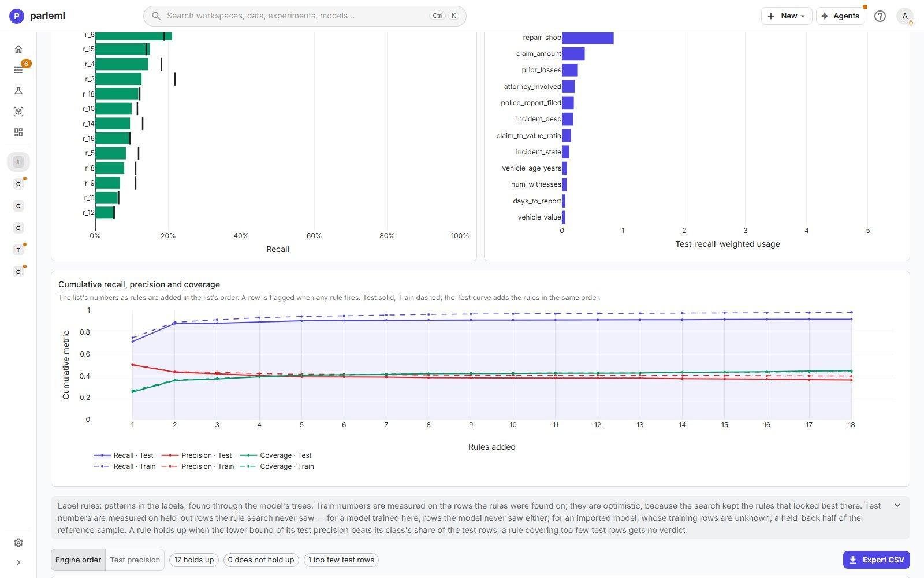This screenshot has width=924, height=578.
Task: Click the police_report_filed usage bar
Action: coord(568,103)
